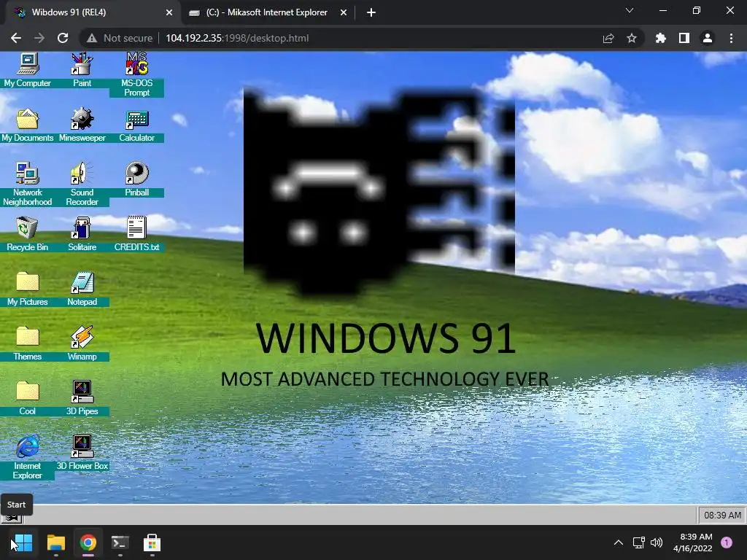
Task: Expand the tab search dropdown chevron
Action: 630,10
